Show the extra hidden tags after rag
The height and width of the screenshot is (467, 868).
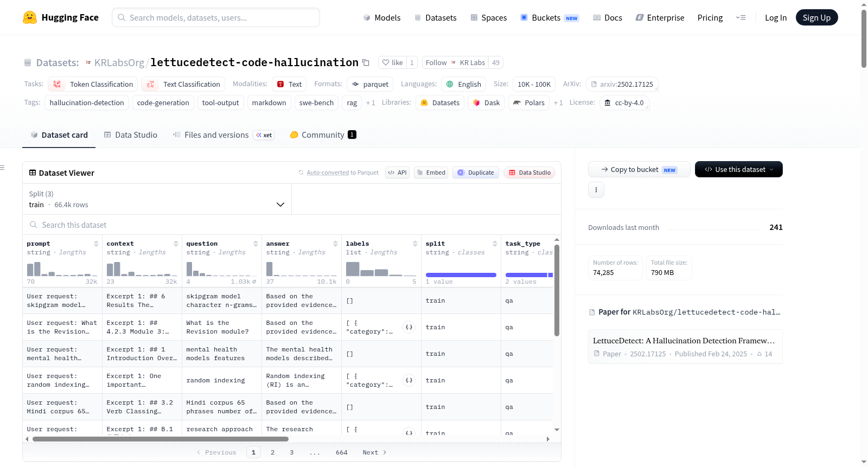click(x=371, y=103)
